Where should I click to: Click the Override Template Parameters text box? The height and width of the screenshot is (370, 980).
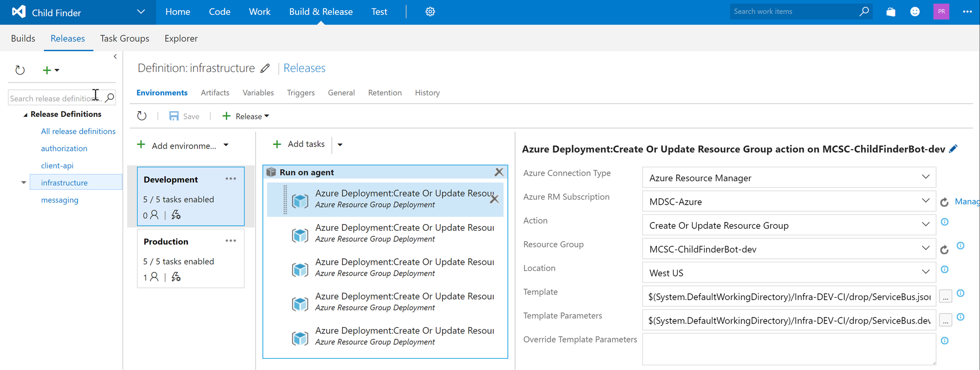(788, 349)
